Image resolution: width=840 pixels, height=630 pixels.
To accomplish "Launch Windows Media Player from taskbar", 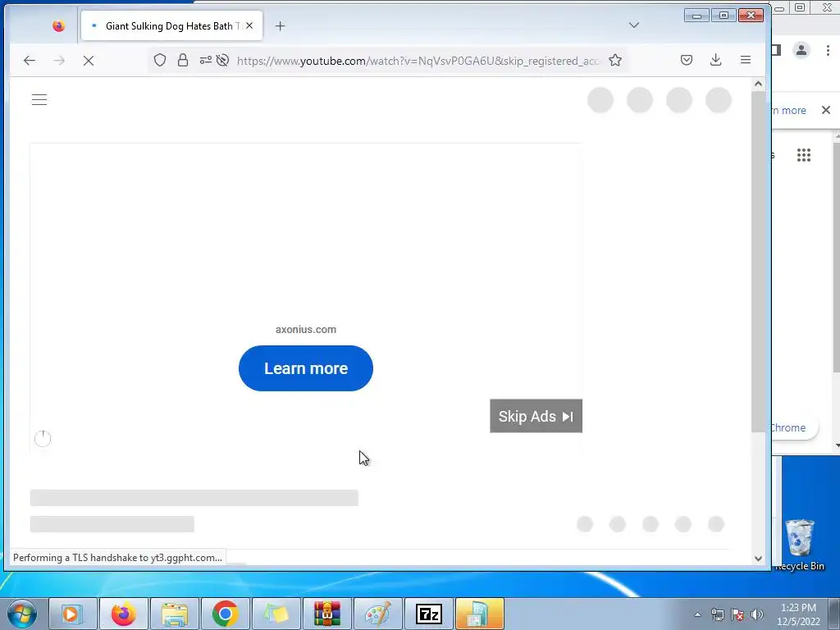I will [72, 614].
